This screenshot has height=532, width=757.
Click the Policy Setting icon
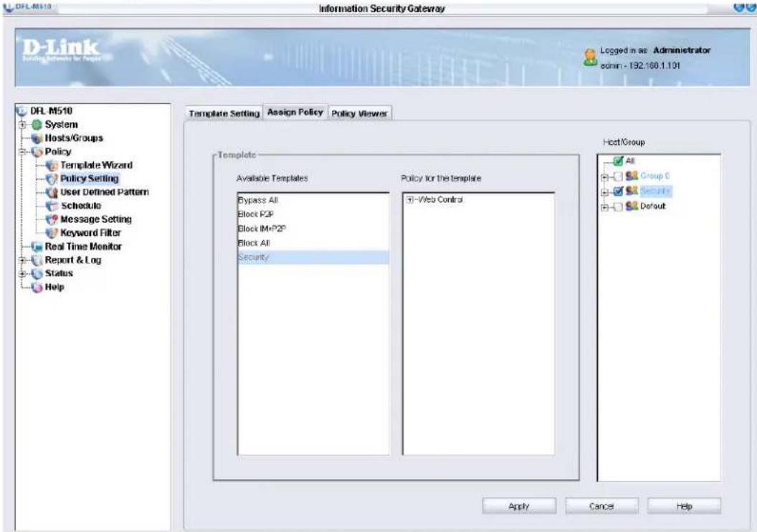click(x=52, y=179)
